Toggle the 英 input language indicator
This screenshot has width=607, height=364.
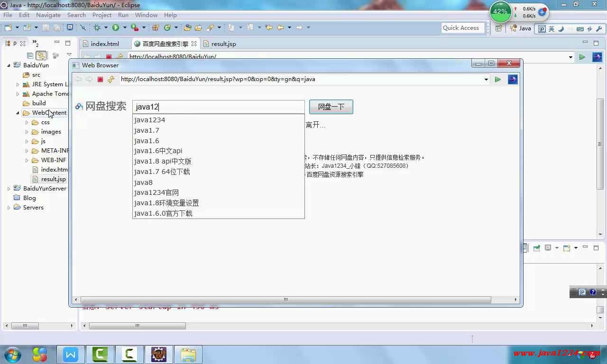click(552, 28)
